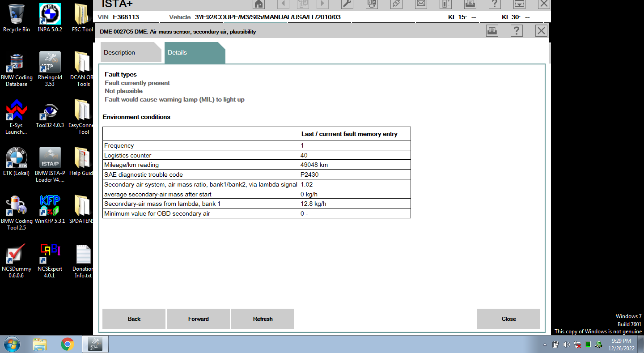Open BMW Coding Database shortcut
This screenshot has width=644, height=353.
pos(17,69)
